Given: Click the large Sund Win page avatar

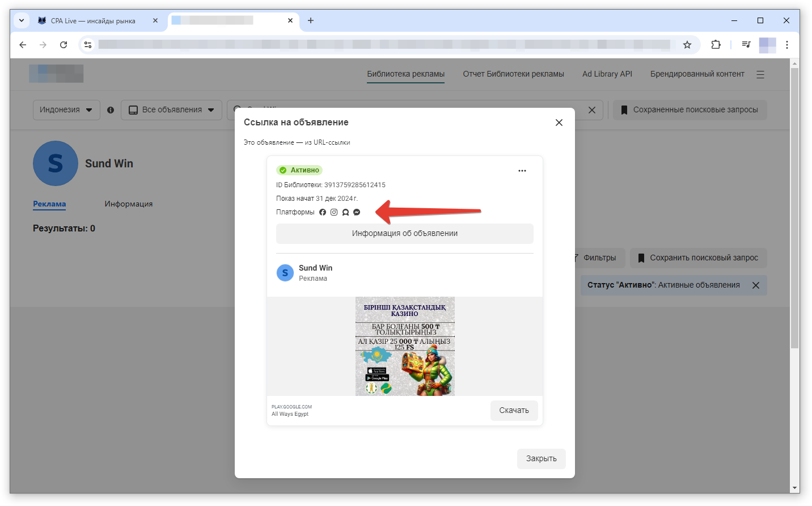Looking at the screenshot, I should (x=56, y=163).
